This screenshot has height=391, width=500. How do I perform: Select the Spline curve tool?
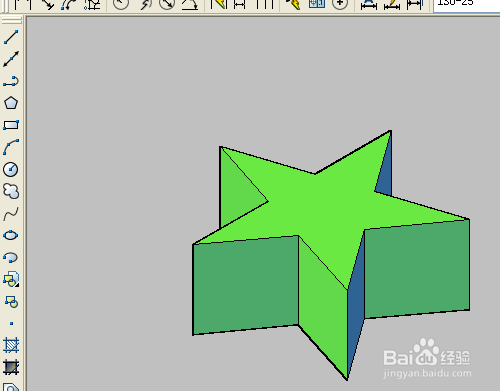[11, 213]
